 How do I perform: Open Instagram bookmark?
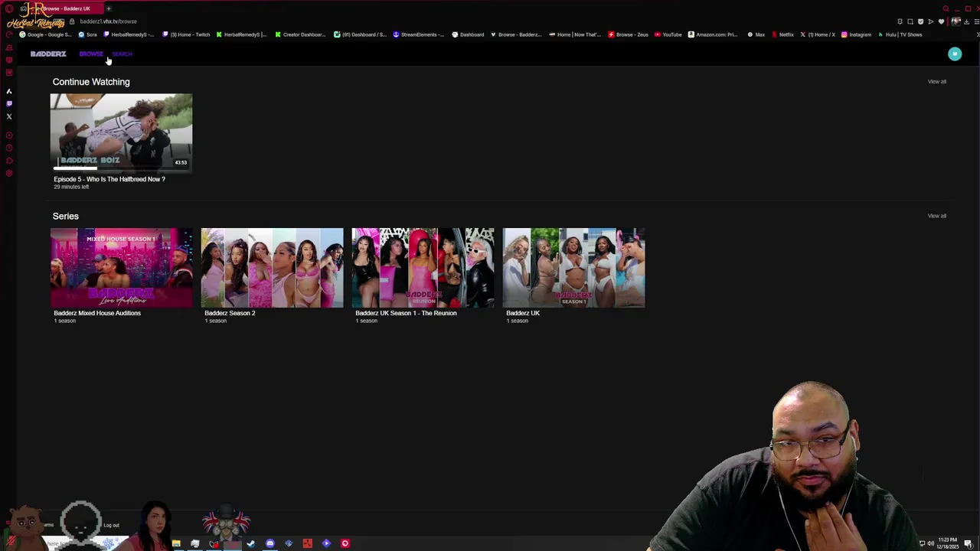pyautogui.click(x=856, y=34)
